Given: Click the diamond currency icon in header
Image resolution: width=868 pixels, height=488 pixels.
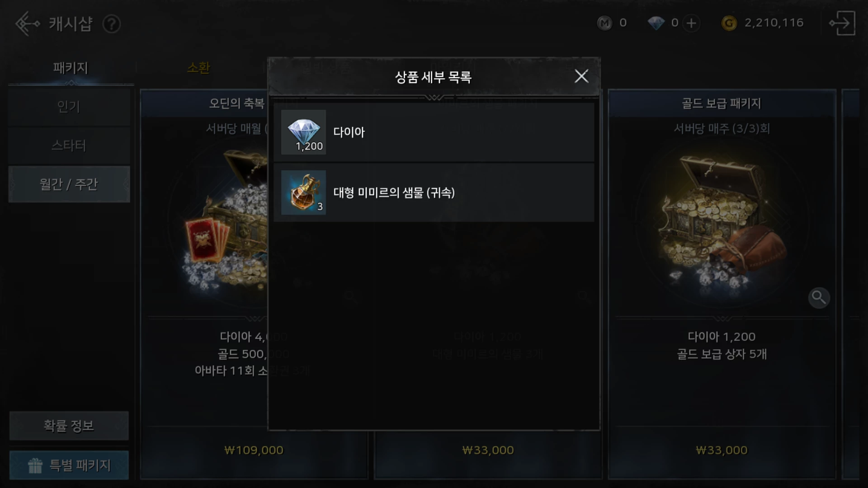Looking at the screenshot, I should 656,23.
